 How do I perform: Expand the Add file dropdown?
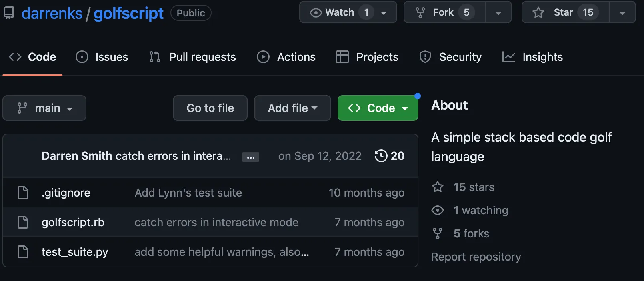(292, 108)
